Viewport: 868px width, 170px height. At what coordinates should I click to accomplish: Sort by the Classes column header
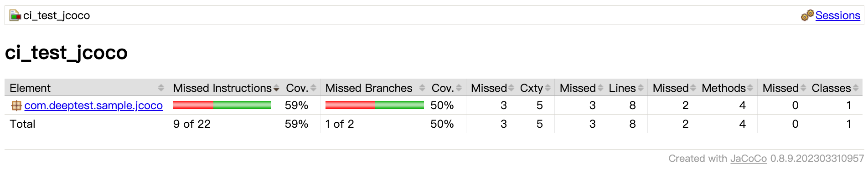click(835, 88)
